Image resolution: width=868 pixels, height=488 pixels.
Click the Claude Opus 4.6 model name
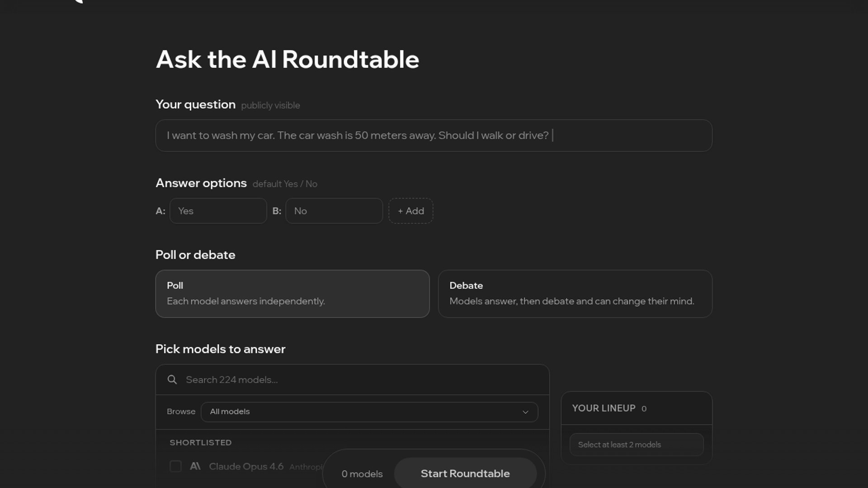[x=246, y=466]
